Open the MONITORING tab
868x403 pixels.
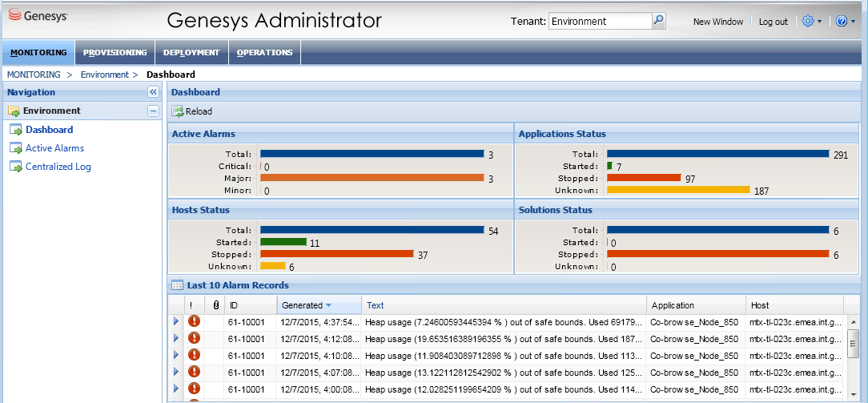(38, 53)
